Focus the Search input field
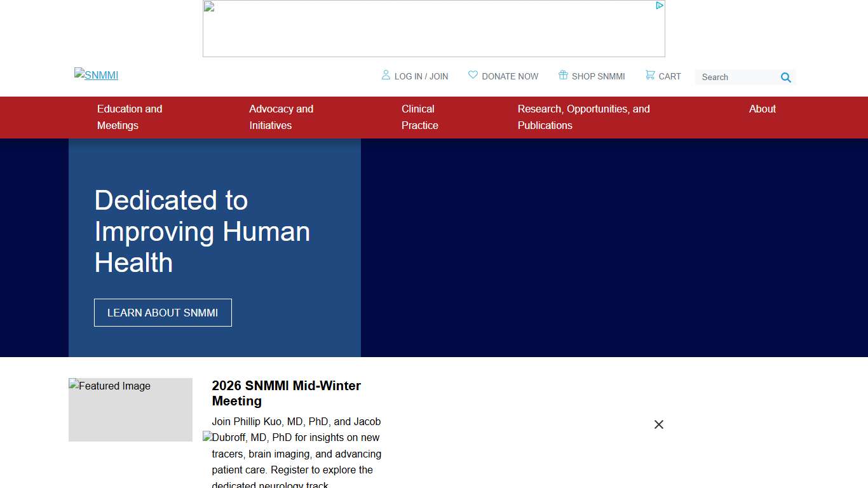 pyautogui.click(x=737, y=78)
